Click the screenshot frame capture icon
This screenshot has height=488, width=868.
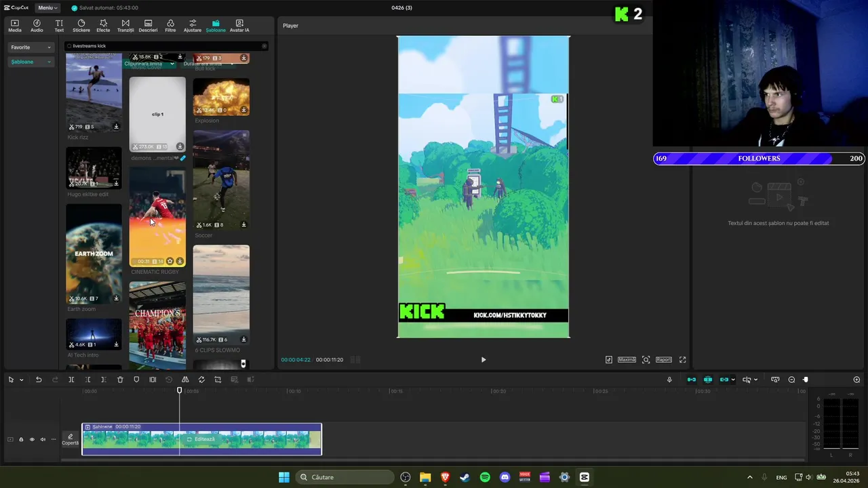[646, 360]
